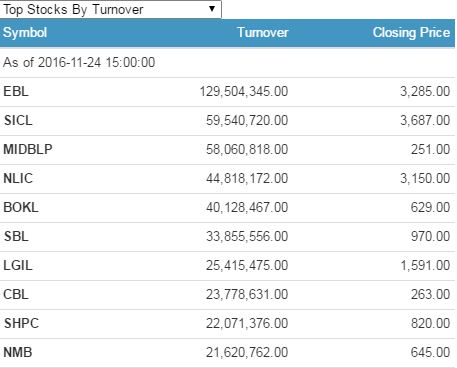457x368 pixels.
Task: Click the Closing Price column header
Action: coord(411,33)
